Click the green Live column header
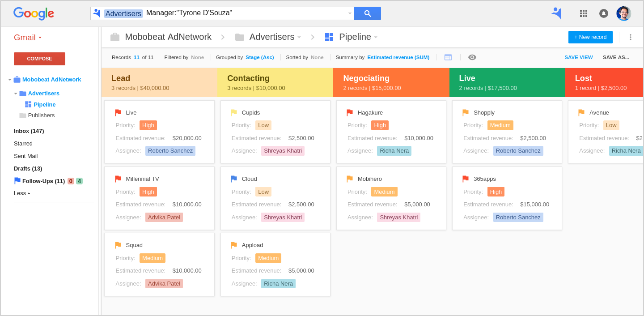 507,83
